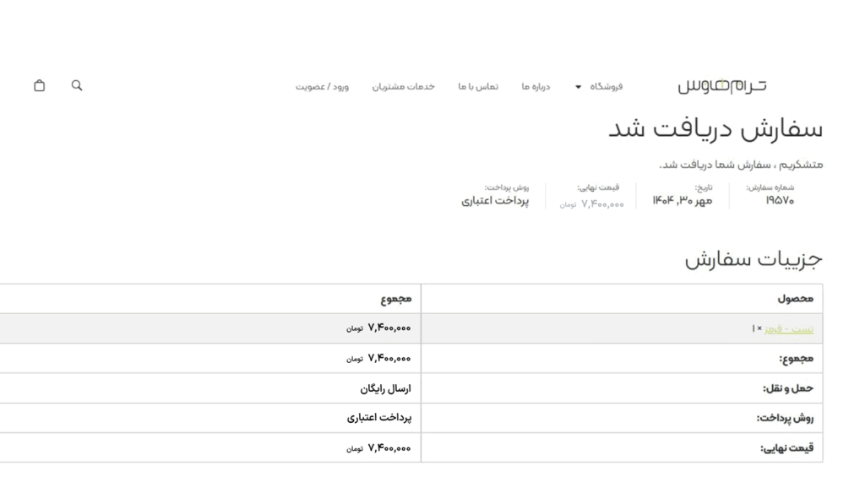Open the تست - قرمز product link
Screen dimensions: 865x504
click(x=789, y=328)
